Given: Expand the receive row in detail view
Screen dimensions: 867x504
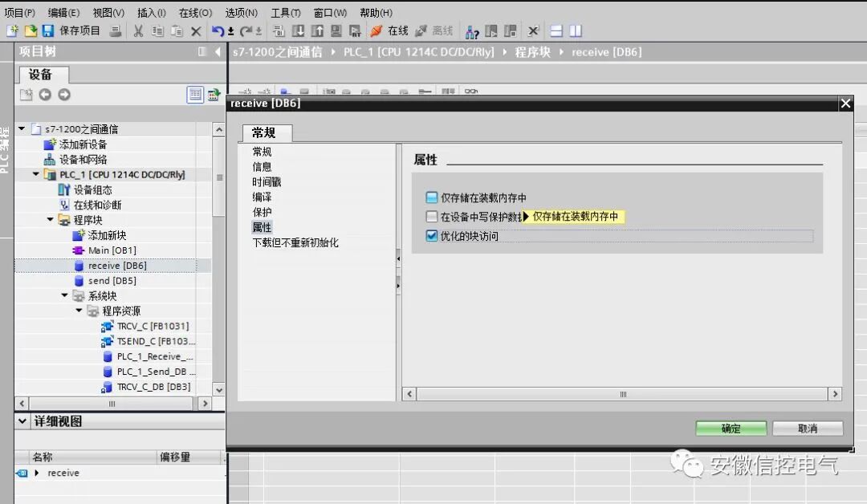Looking at the screenshot, I should (x=37, y=473).
